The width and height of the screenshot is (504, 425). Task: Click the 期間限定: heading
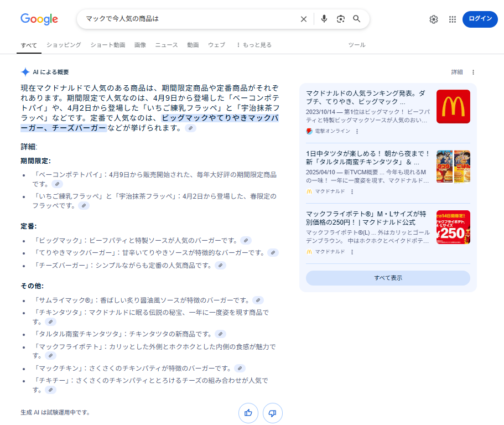(x=35, y=161)
